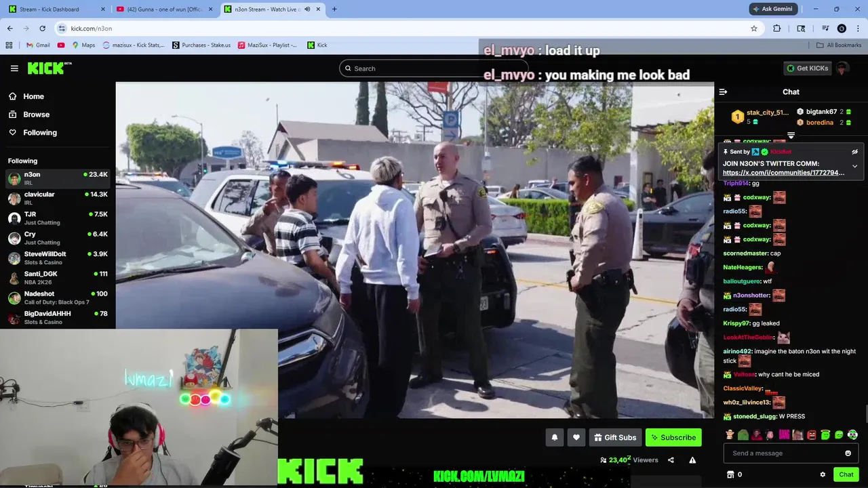Open SteveWillDoIt's channel in Following list

[58, 258]
